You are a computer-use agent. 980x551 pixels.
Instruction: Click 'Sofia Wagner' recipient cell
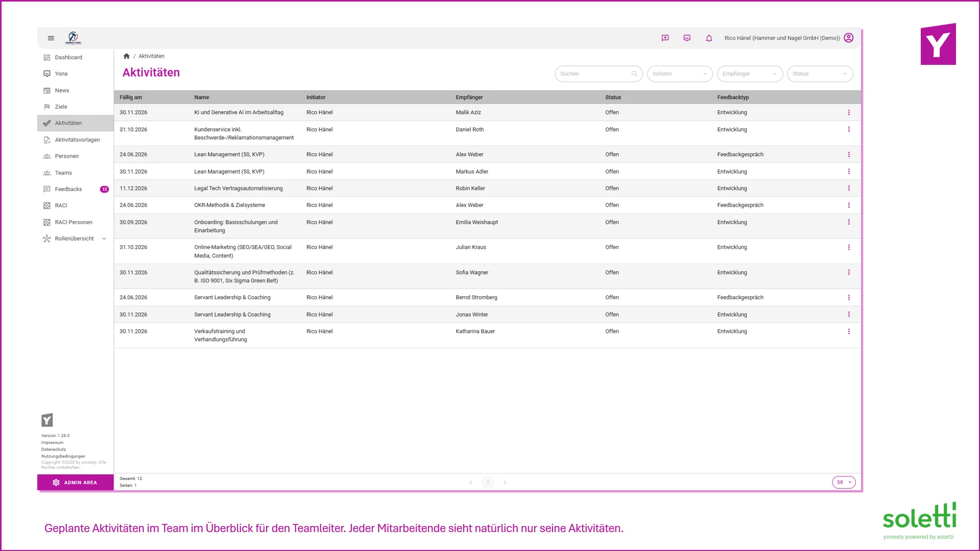(472, 273)
